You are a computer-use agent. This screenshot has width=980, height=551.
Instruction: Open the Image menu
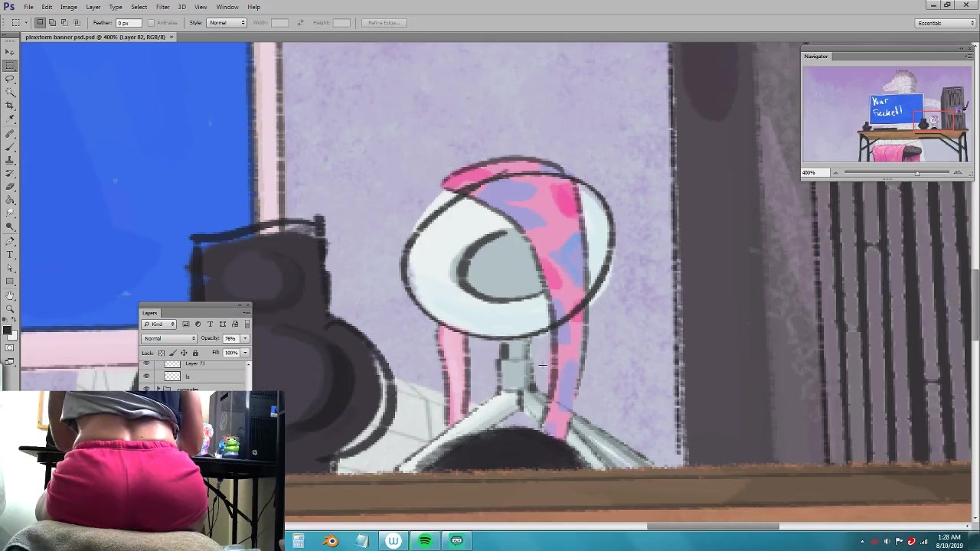(69, 7)
